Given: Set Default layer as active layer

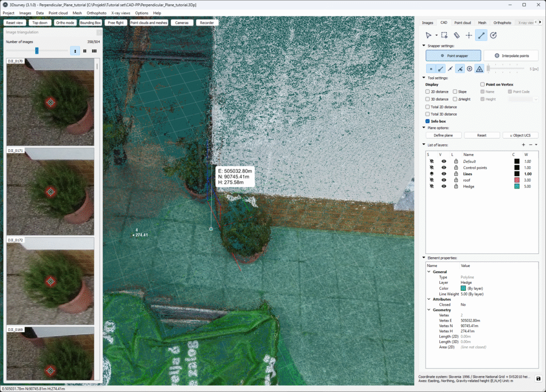Looking at the screenshot, I should click(432, 161).
